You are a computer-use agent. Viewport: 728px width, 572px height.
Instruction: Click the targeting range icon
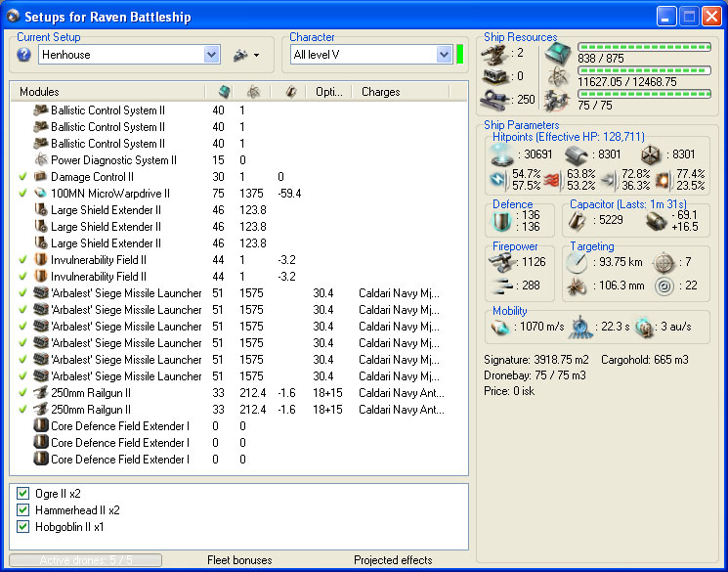pyautogui.click(x=577, y=261)
